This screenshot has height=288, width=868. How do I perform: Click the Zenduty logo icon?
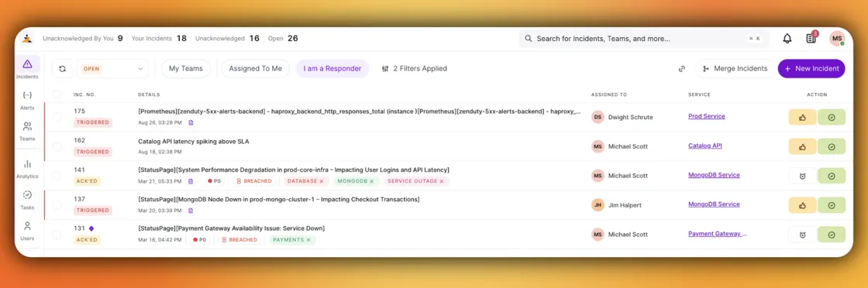pyautogui.click(x=27, y=39)
